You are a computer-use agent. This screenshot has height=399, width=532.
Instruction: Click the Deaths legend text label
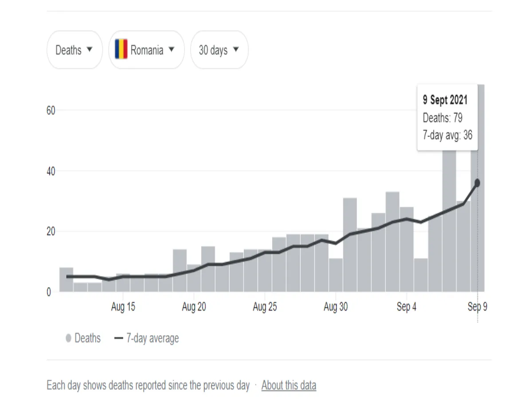(88, 339)
